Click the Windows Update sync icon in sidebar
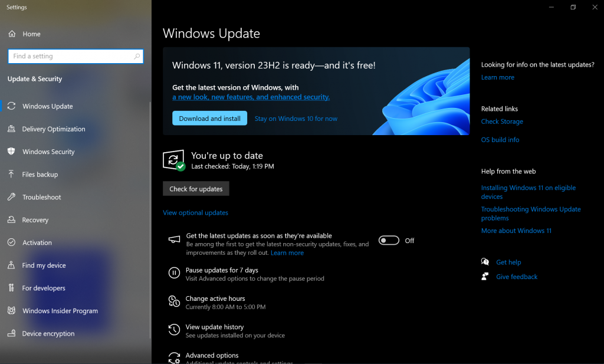Image resolution: width=604 pixels, height=364 pixels. [x=12, y=106]
